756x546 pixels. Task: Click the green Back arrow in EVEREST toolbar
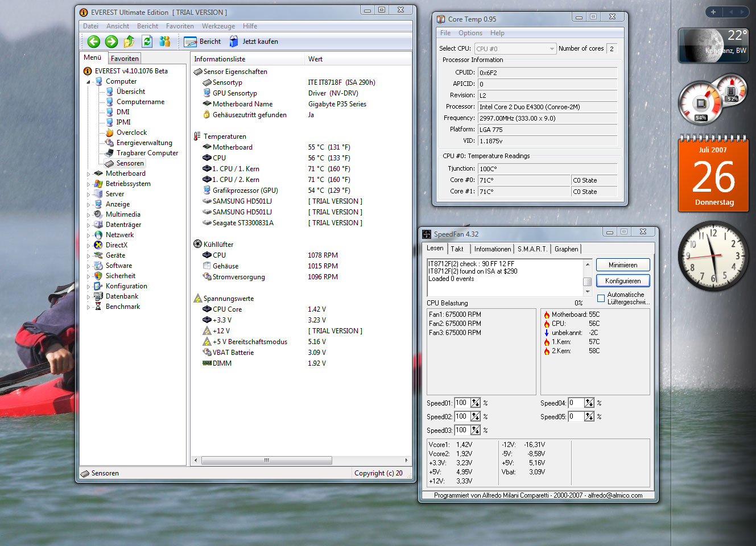[94, 42]
